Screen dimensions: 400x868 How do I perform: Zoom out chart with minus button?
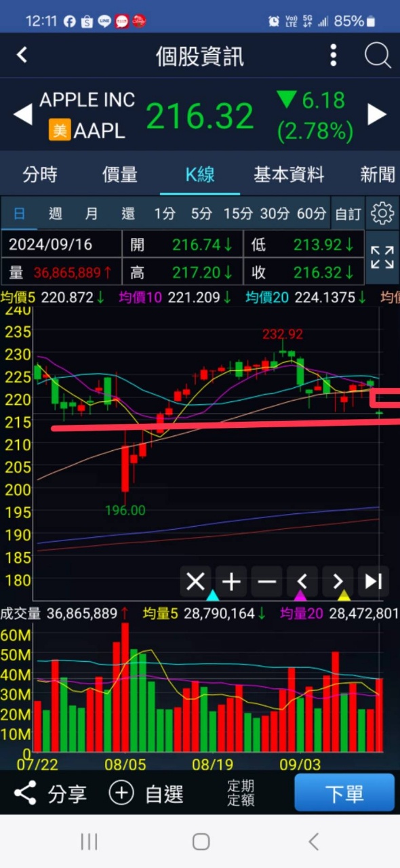[x=267, y=581]
